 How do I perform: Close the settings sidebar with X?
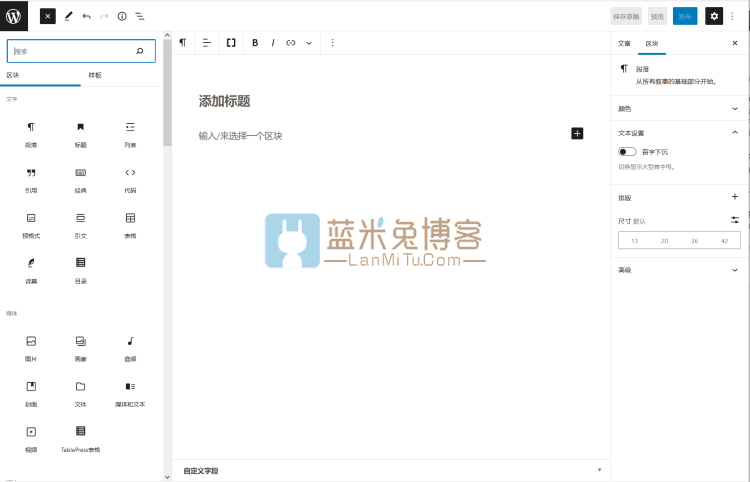point(735,43)
